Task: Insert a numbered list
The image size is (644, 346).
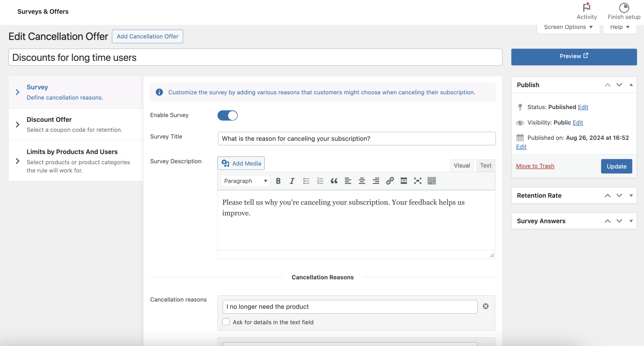Action: tap(320, 181)
